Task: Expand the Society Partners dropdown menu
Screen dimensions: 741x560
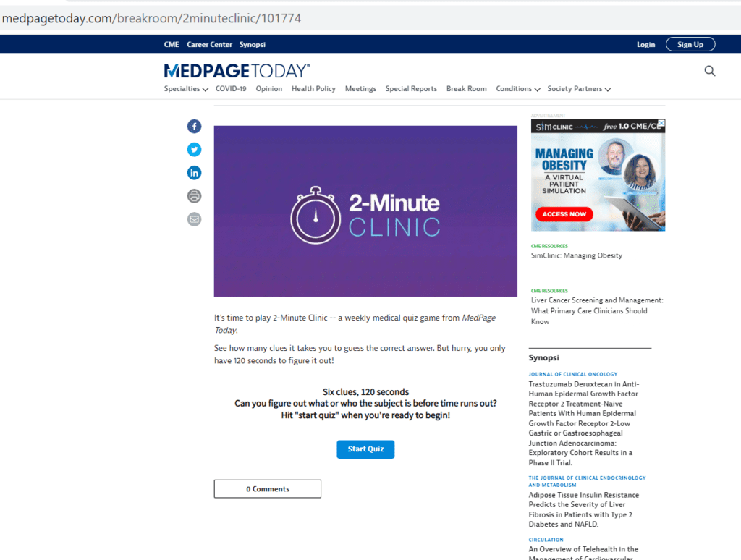Action: [x=579, y=89]
